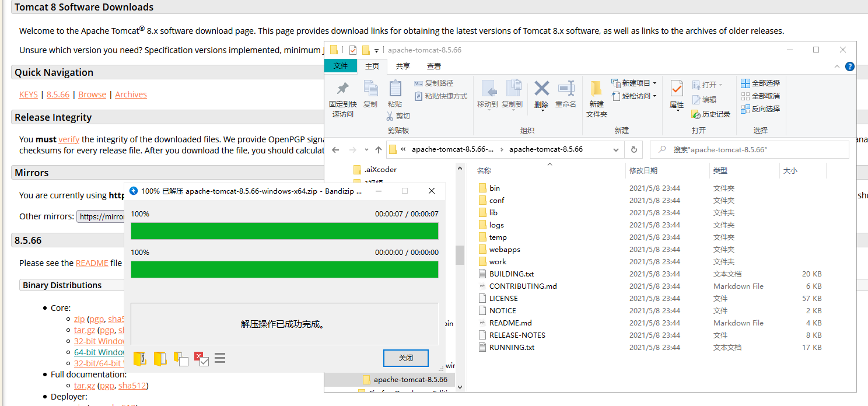Switch to the 共享 ribbon tab

tap(403, 66)
